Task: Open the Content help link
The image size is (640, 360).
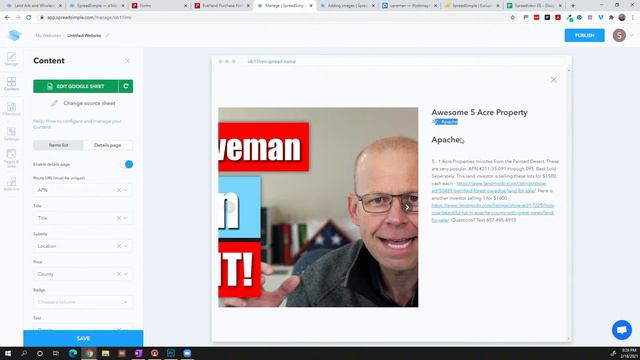Action: click(x=78, y=124)
